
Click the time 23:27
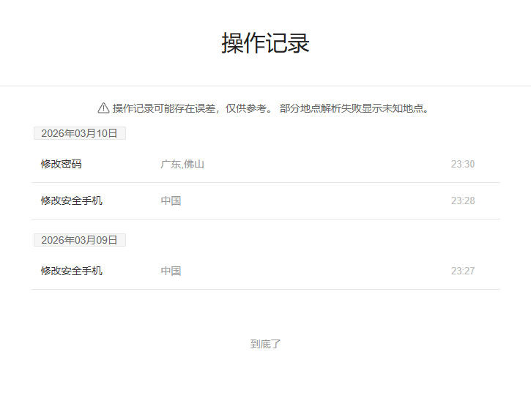(x=463, y=271)
